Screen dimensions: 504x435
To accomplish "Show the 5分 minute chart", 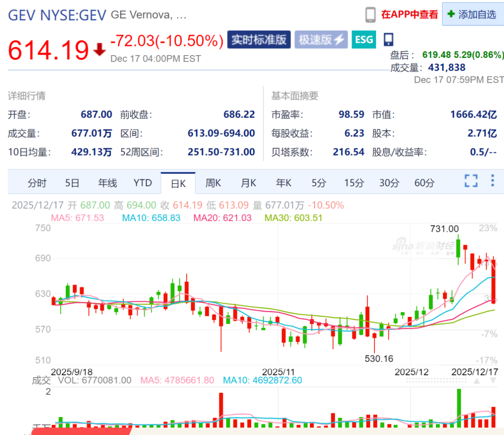I will click(319, 183).
